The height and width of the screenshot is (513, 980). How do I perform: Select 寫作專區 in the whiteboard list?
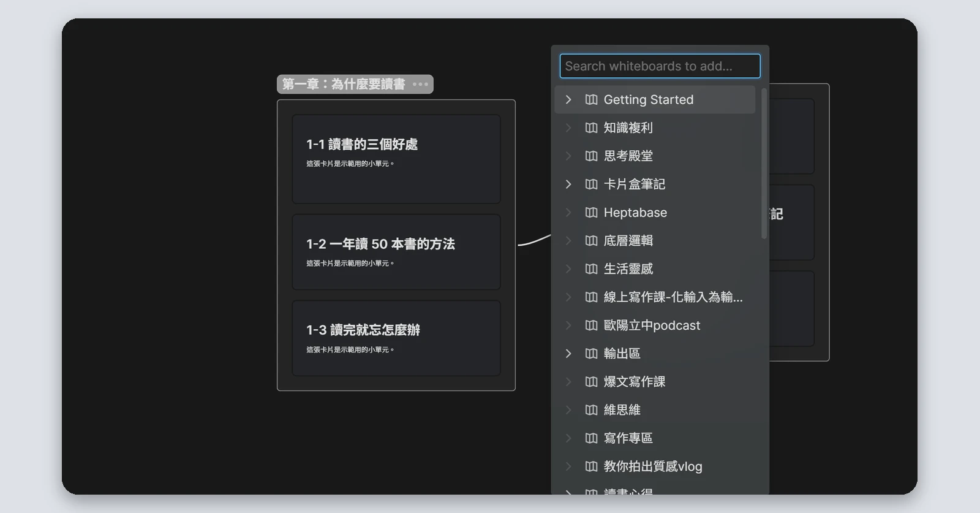point(655,438)
